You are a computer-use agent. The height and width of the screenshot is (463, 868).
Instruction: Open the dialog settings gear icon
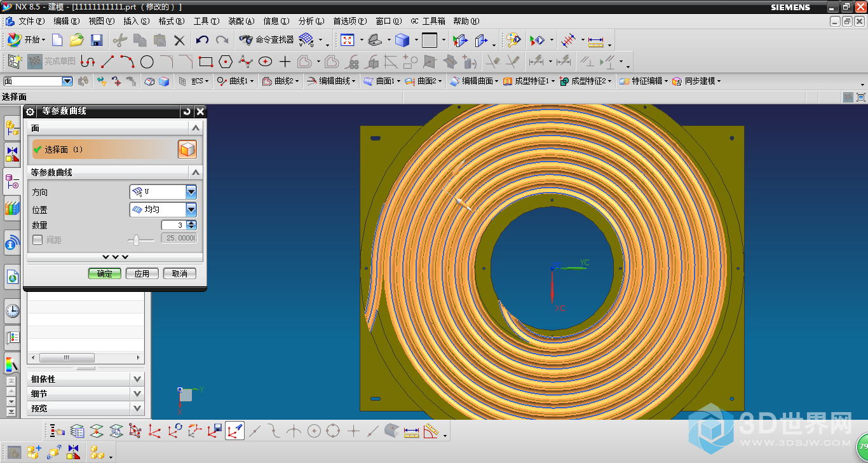click(x=30, y=111)
